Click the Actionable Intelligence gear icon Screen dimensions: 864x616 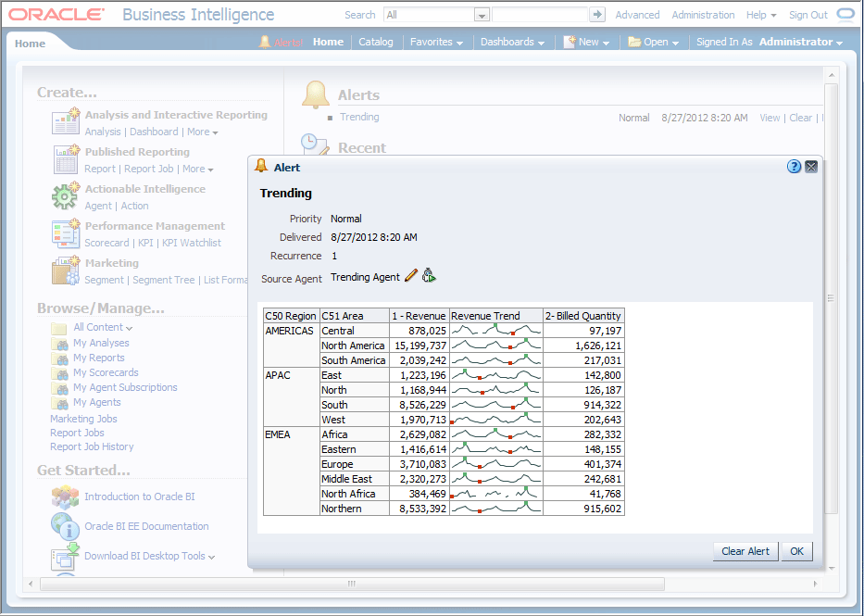click(65, 196)
